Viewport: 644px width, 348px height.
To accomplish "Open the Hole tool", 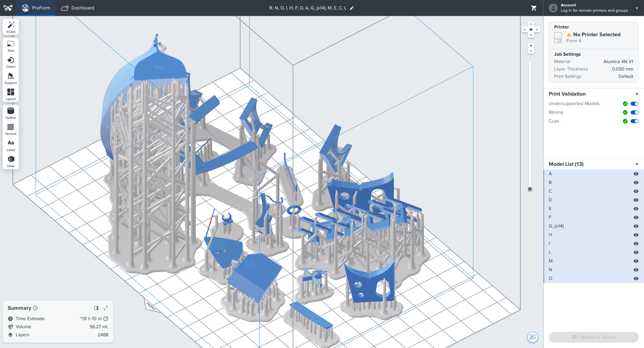I will point(11,161).
